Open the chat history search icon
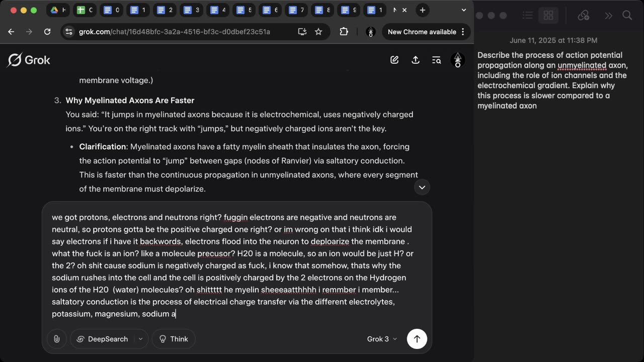This screenshot has height=362, width=644. pos(437,60)
